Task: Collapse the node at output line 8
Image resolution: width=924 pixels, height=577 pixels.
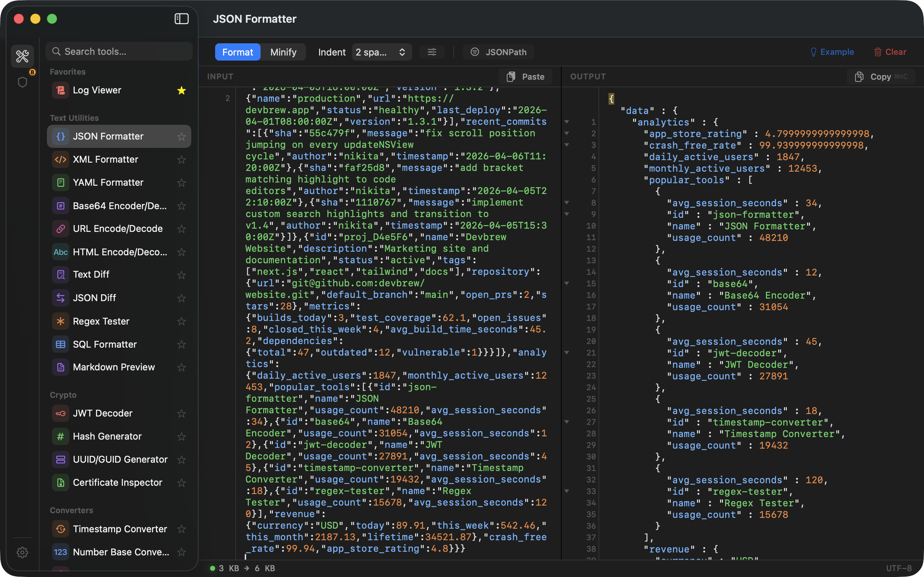Action: [x=567, y=203]
